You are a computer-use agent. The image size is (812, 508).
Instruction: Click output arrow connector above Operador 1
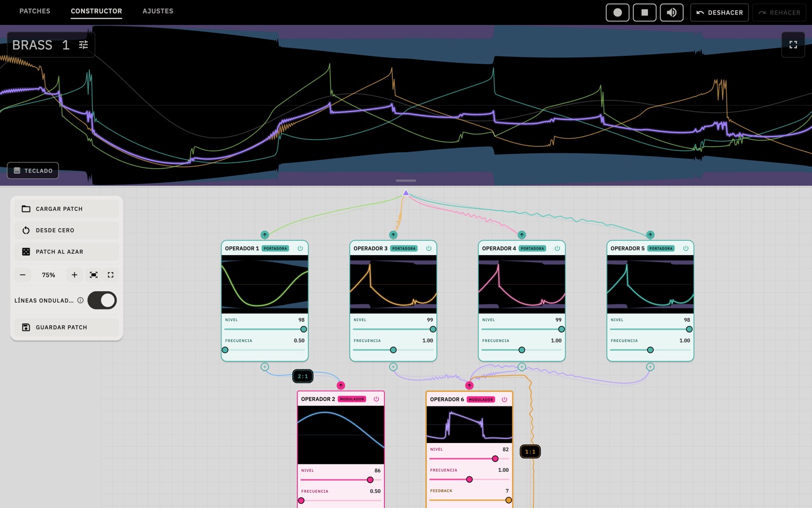[x=265, y=235]
